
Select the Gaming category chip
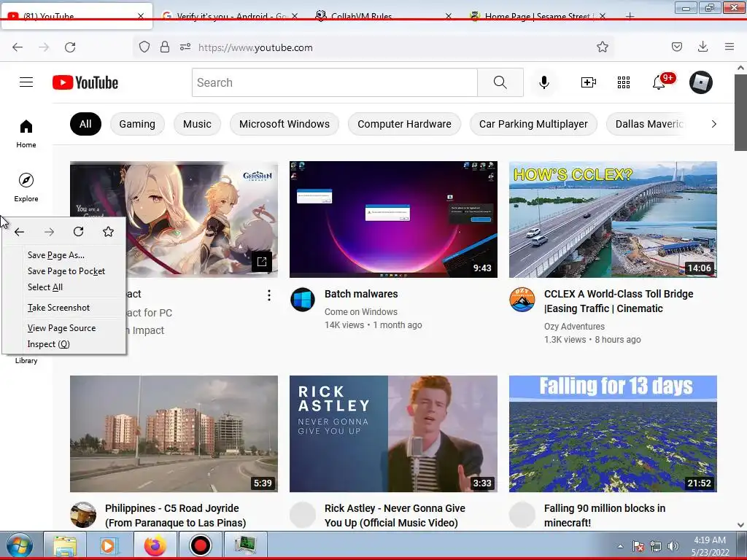point(137,124)
